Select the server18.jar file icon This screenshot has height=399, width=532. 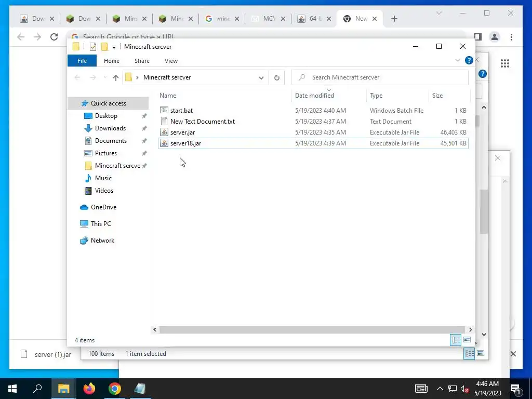tap(164, 143)
